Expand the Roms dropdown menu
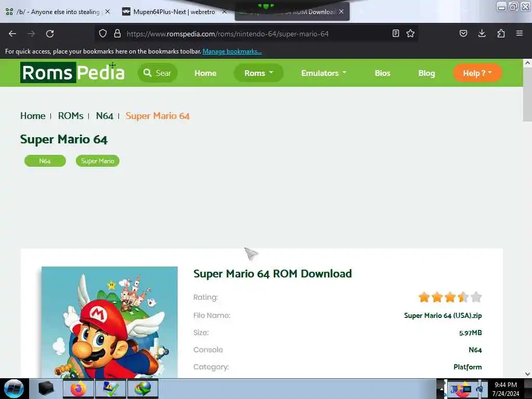 coord(259,73)
